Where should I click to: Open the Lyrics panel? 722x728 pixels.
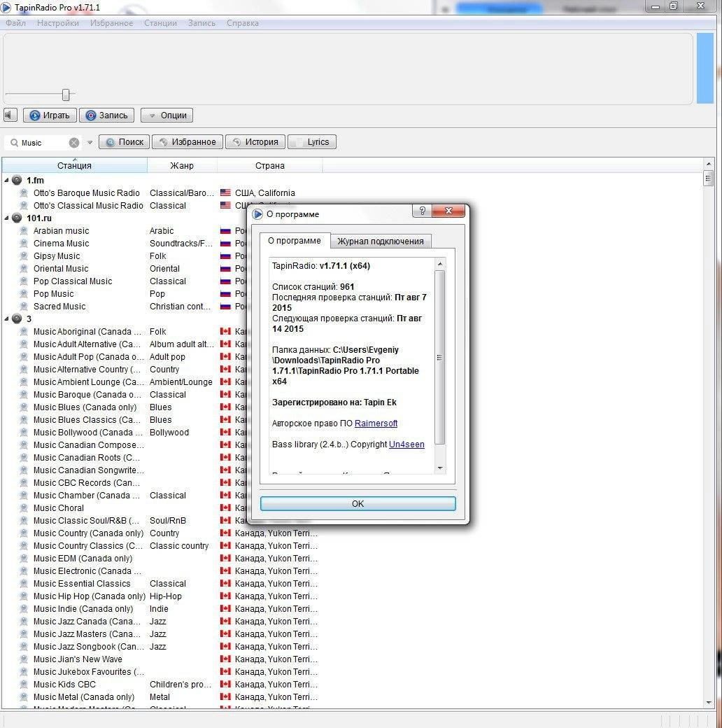point(312,141)
